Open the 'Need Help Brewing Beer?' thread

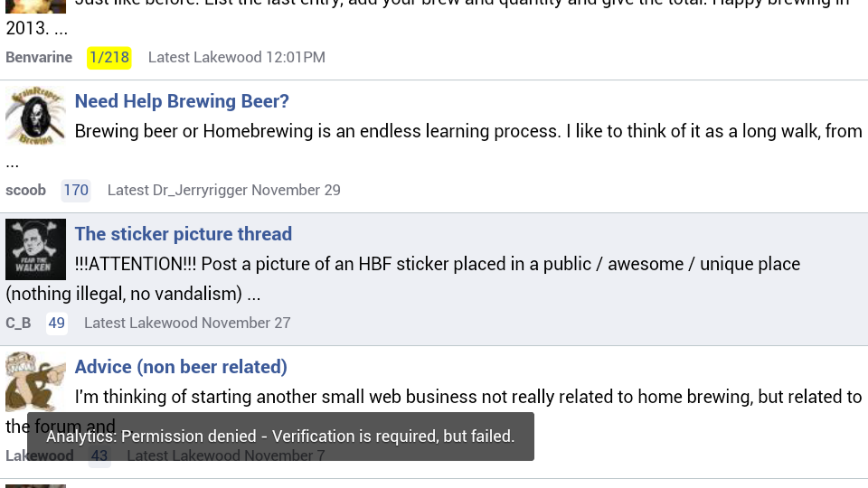pos(182,101)
